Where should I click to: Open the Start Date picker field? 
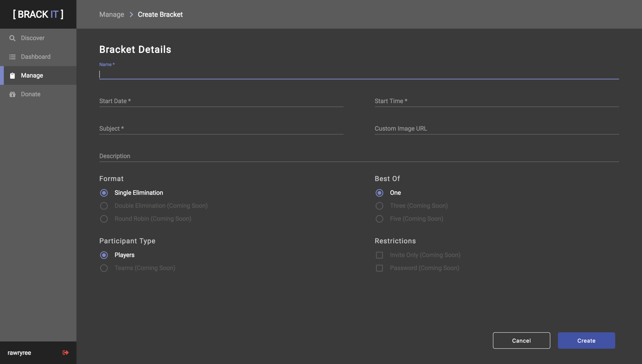point(221,101)
